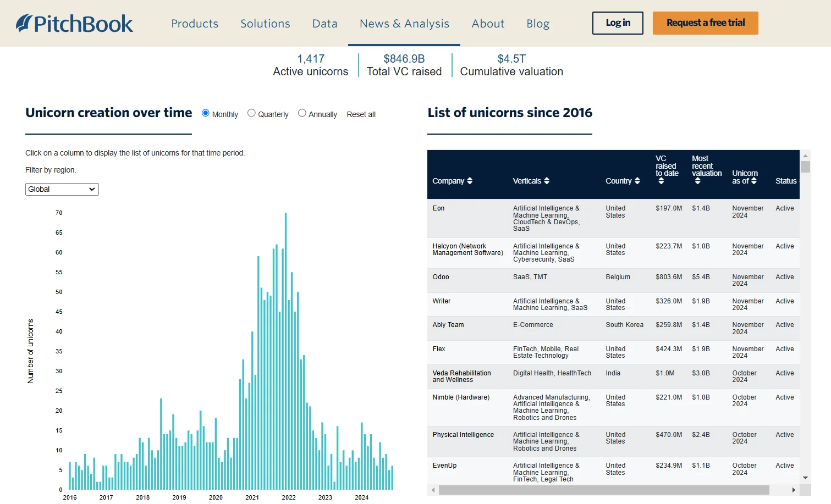Open the Products menu
Screen dimensions: 831x504
pos(195,24)
